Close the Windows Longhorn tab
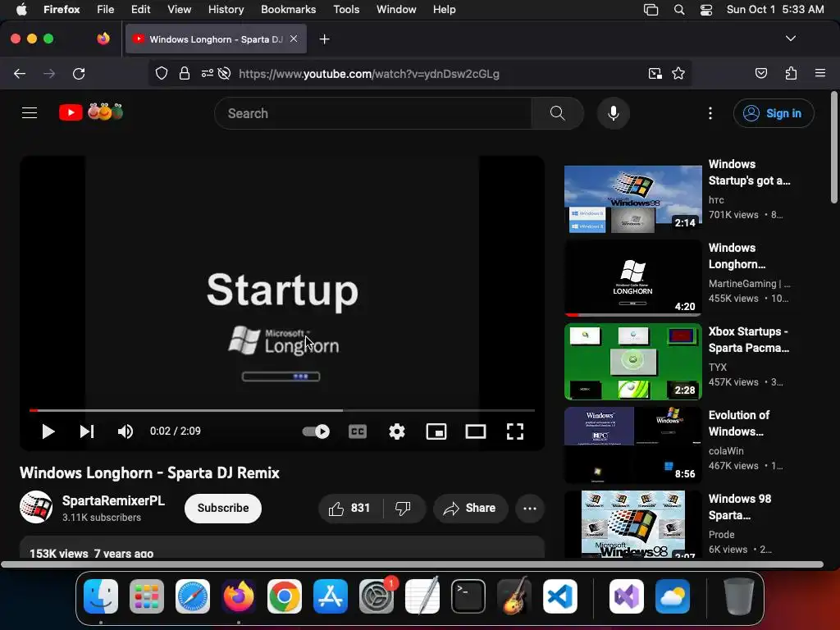The width and height of the screenshot is (840, 630). click(x=294, y=39)
